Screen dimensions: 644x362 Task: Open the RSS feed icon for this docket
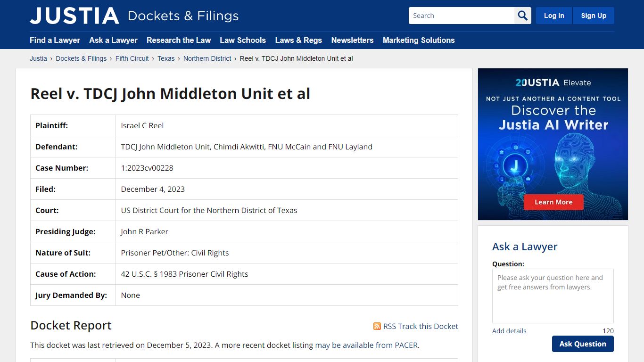[x=377, y=326]
